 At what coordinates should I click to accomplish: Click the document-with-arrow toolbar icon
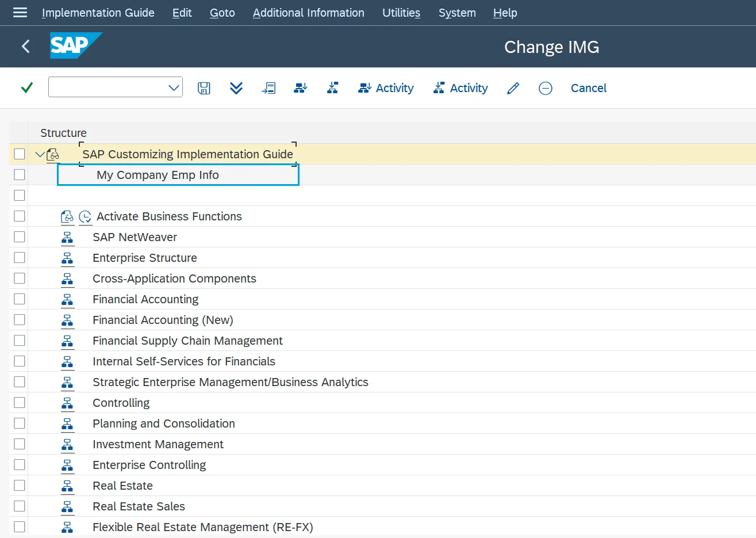point(268,87)
